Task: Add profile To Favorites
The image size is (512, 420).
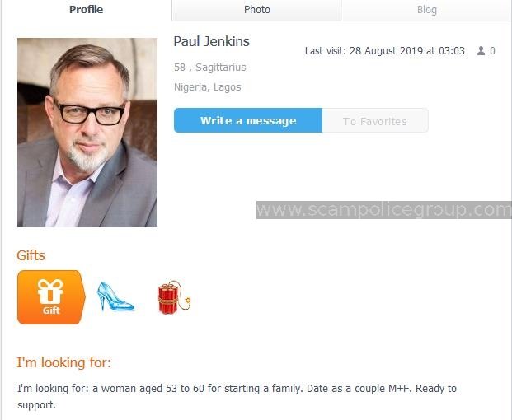Action: [375, 121]
